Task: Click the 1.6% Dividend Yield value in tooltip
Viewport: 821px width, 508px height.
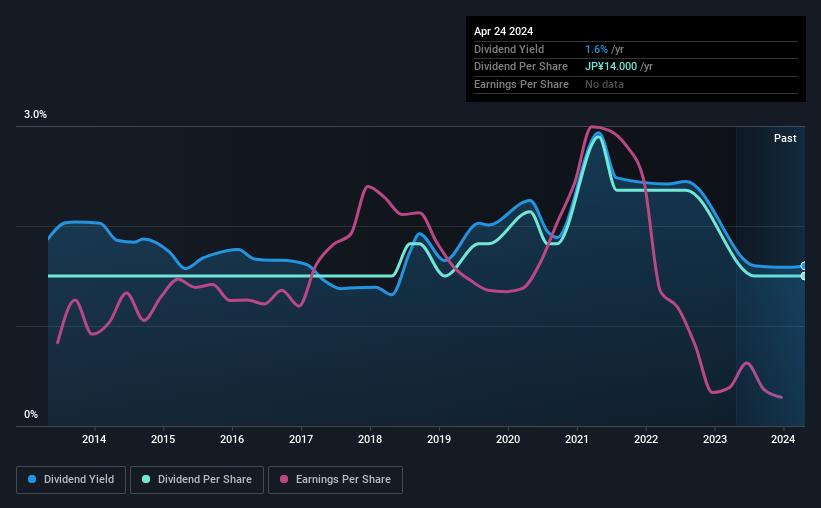Action: coord(596,49)
